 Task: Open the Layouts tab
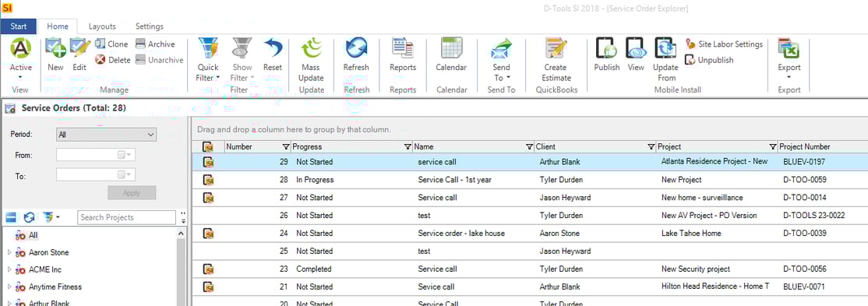(102, 26)
